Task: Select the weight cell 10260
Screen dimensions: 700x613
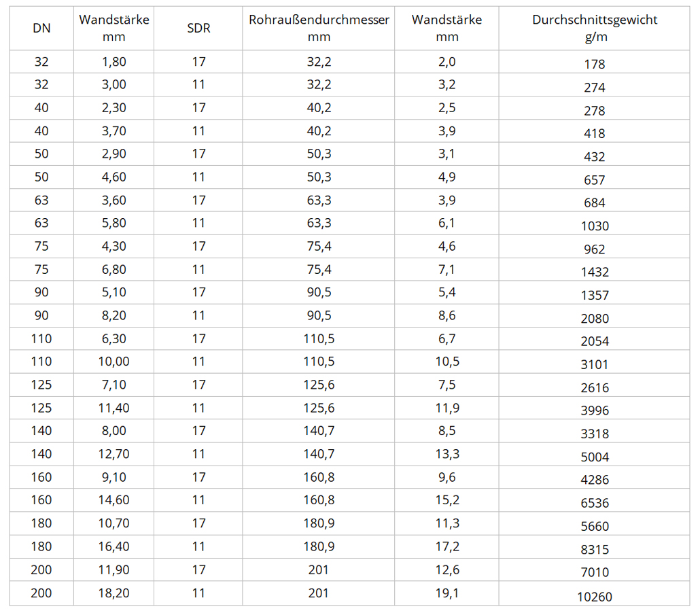Action: tap(594, 597)
